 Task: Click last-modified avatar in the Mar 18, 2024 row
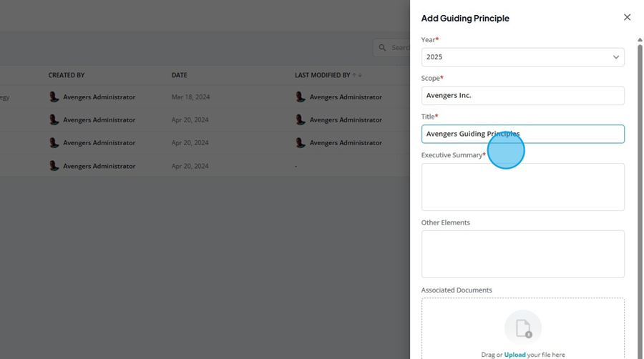[x=301, y=97]
